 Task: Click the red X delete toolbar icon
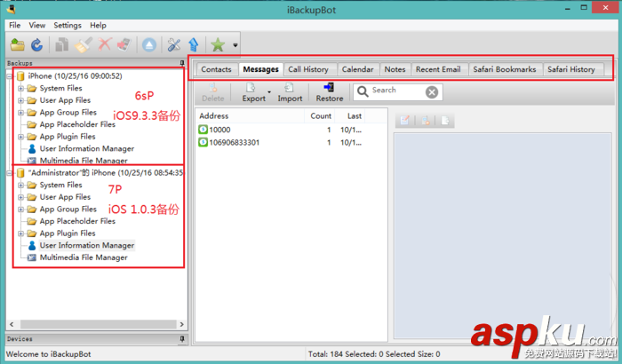click(x=104, y=44)
